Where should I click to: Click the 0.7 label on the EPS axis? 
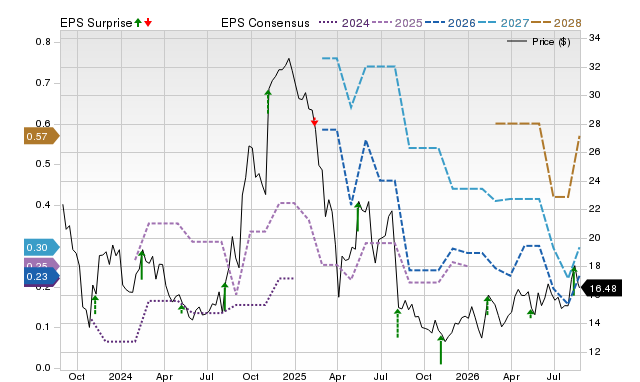tap(43, 83)
